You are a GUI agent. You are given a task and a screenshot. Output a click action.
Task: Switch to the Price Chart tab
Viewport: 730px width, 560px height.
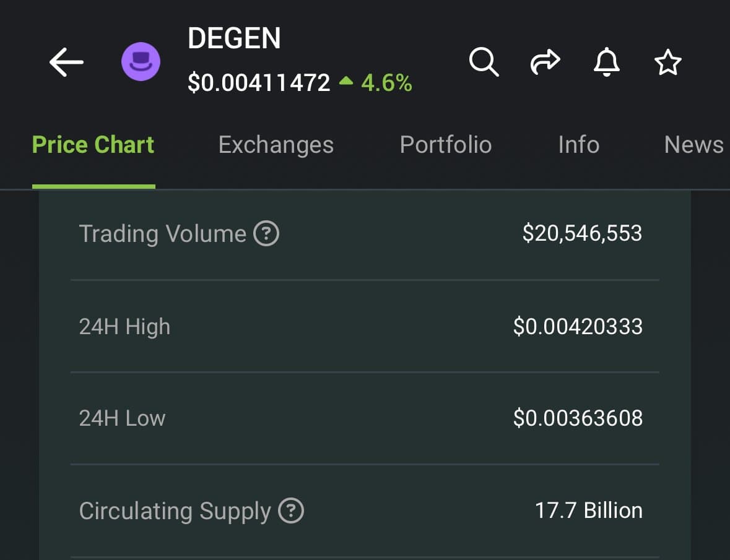click(93, 145)
